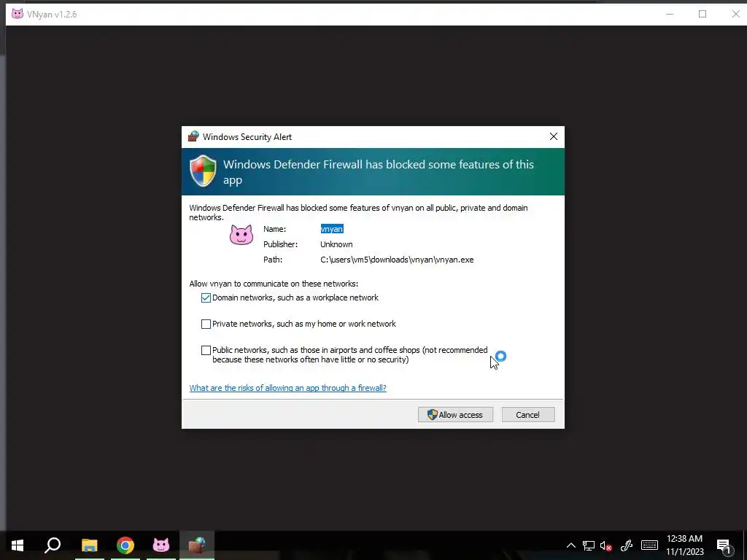Screen dimensions: 747x560
Task: Click VNyan cat icon in window title bar
Action: pos(18,14)
